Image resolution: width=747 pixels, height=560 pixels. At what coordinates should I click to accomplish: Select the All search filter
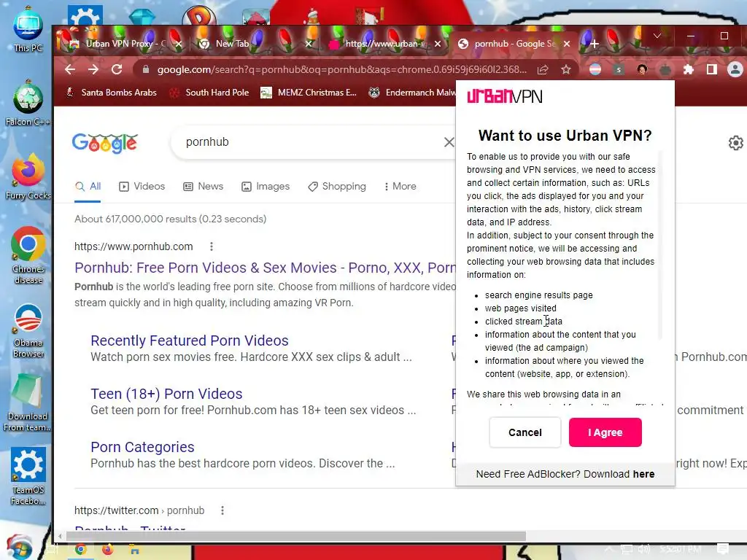(88, 186)
